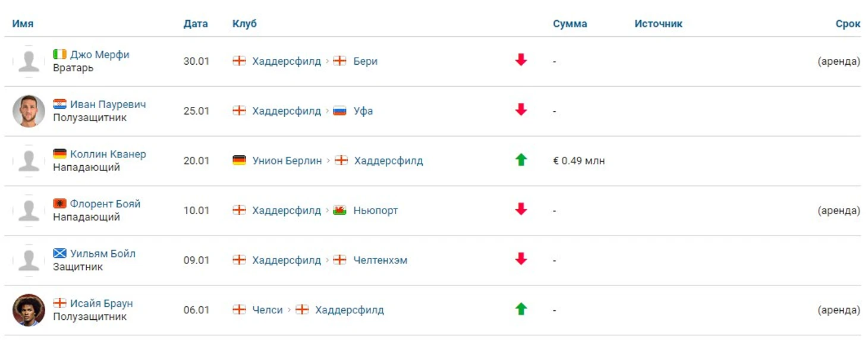Click the German flag beside Коллин Кванер
Viewport: 868px width, 340px height.
pyautogui.click(x=59, y=153)
